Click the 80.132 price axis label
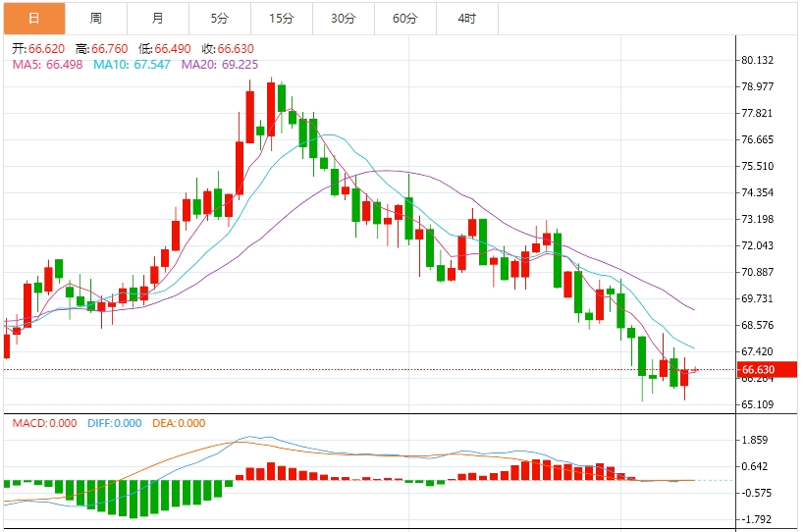Image resolution: width=804 pixels, height=532 pixels. (757, 60)
